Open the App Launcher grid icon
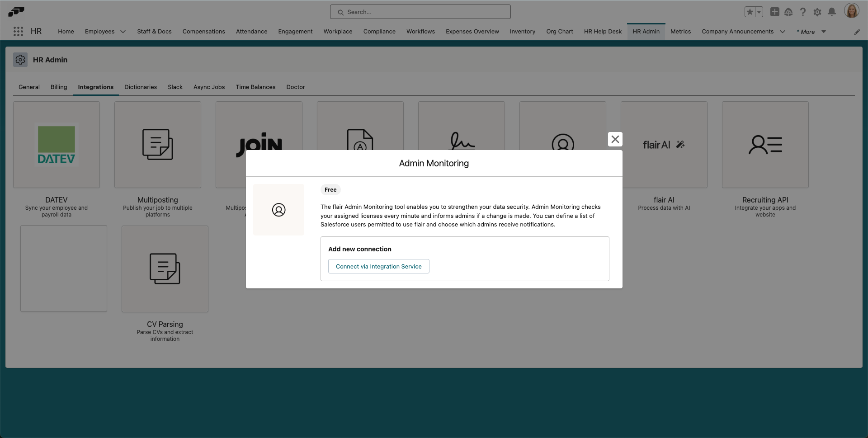Screen dimensions: 868x438 [x=18, y=31]
